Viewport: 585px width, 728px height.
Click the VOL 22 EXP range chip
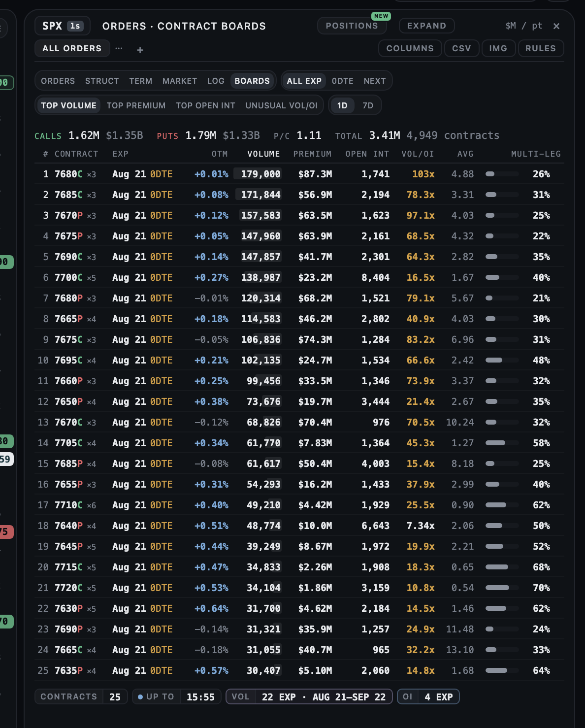309,697
